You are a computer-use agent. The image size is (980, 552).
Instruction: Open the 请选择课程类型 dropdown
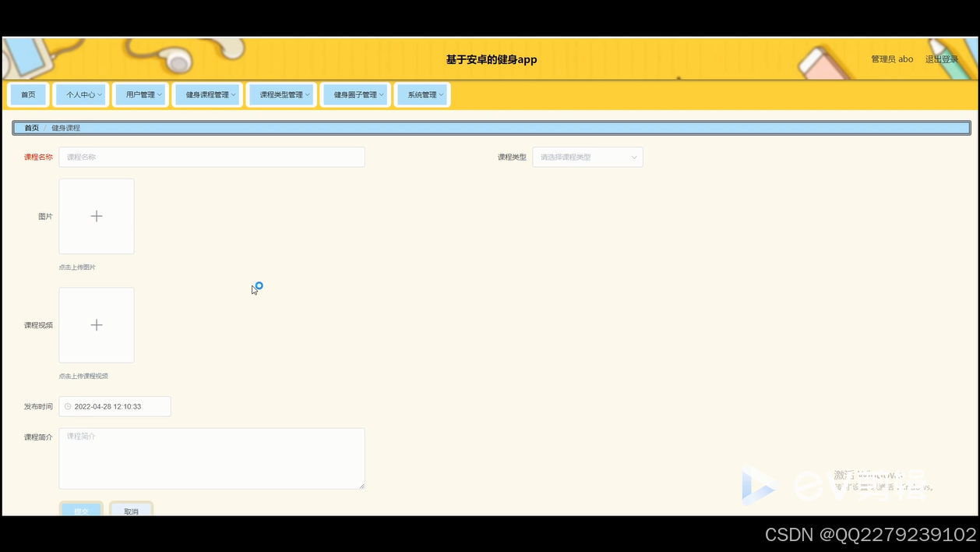(x=587, y=157)
